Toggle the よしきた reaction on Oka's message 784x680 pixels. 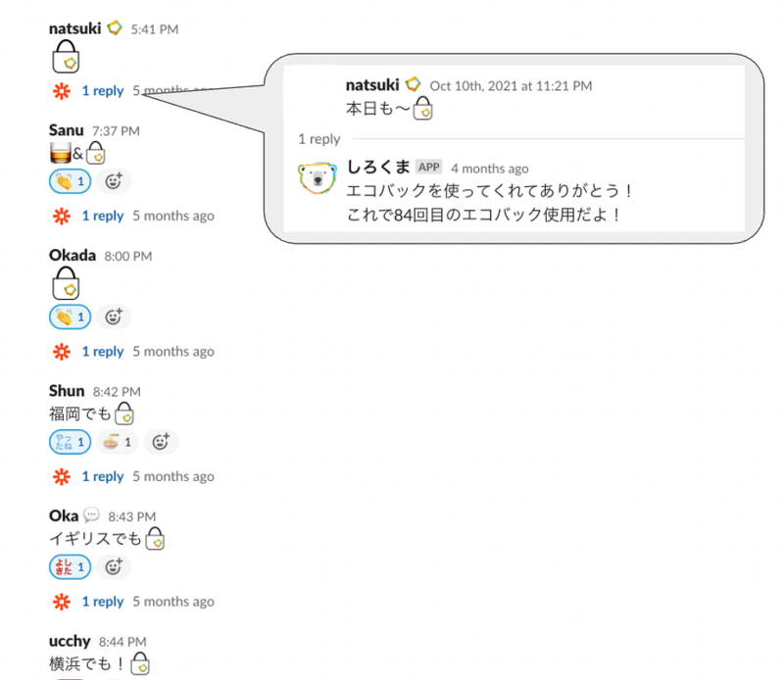click(x=70, y=567)
